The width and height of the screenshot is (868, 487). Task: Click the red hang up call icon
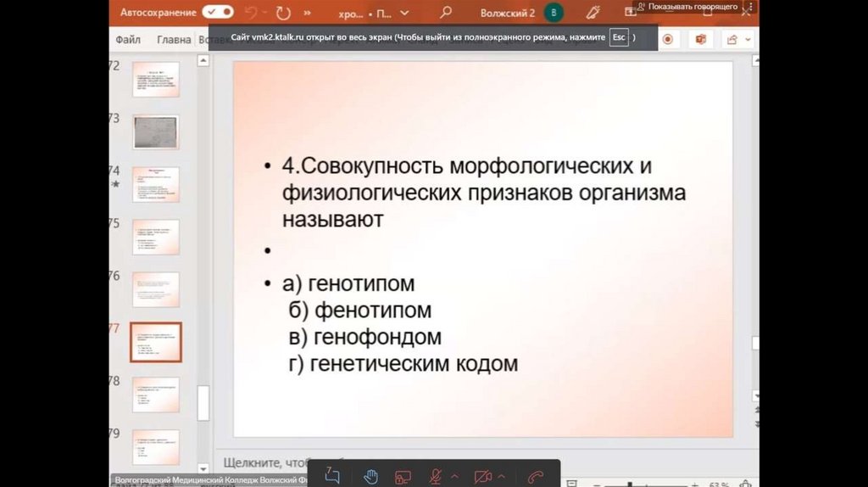(536, 477)
